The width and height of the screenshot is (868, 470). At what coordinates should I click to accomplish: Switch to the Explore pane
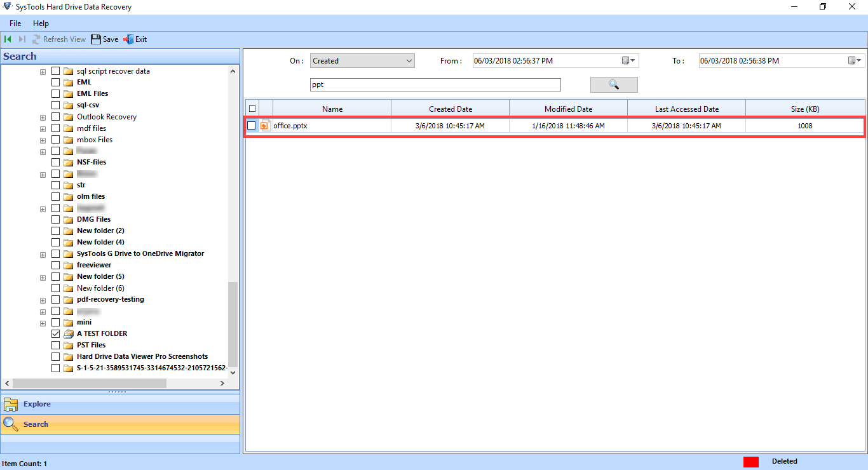pos(121,405)
